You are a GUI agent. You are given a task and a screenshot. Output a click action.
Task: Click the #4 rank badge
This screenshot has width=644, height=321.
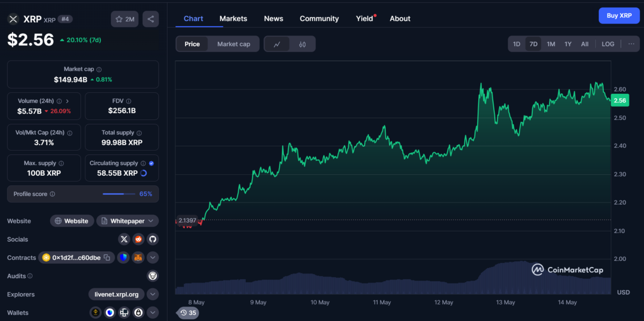tap(65, 19)
